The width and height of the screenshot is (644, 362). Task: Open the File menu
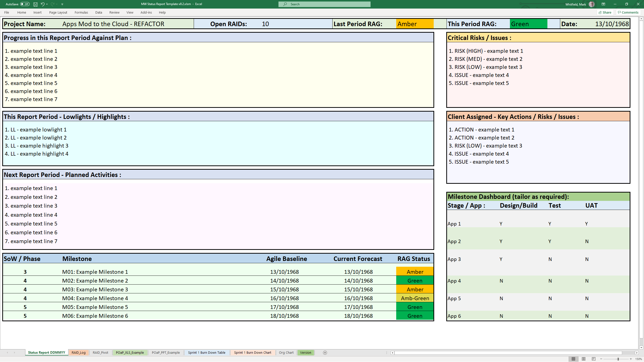click(x=7, y=12)
